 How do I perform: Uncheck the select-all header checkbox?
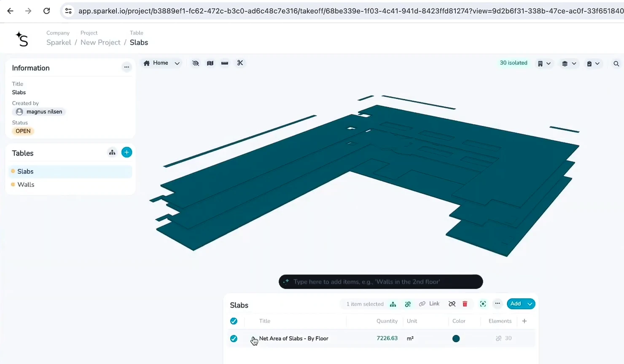[234, 321]
